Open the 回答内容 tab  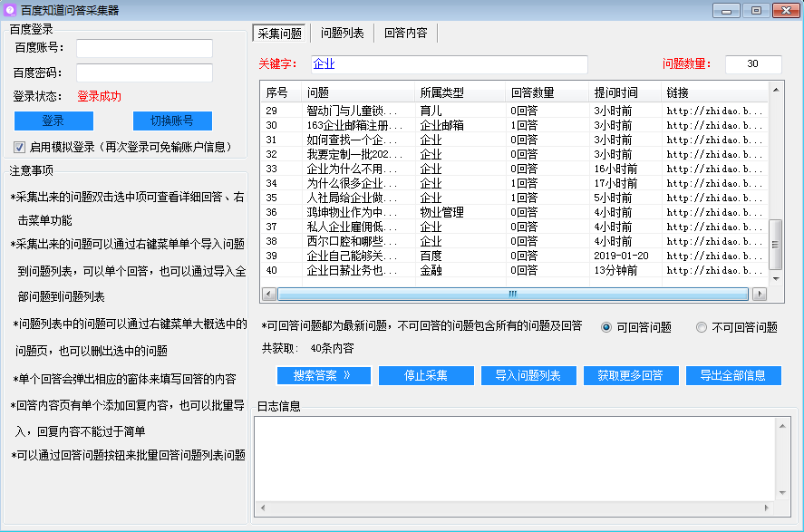(405, 34)
